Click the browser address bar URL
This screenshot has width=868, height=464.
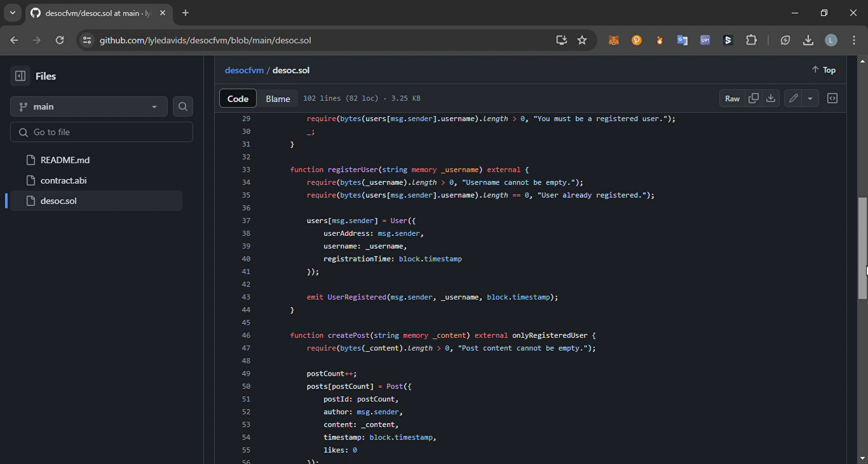[x=205, y=40]
